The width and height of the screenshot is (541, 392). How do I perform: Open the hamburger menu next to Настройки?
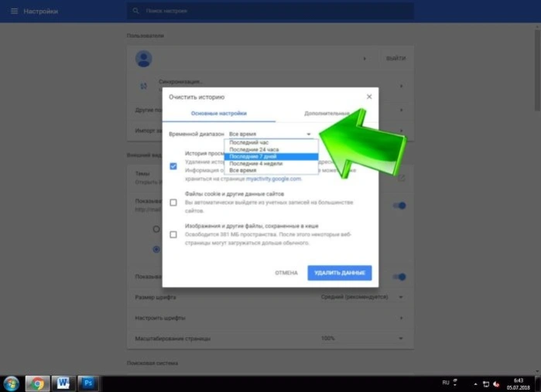pos(14,11)
